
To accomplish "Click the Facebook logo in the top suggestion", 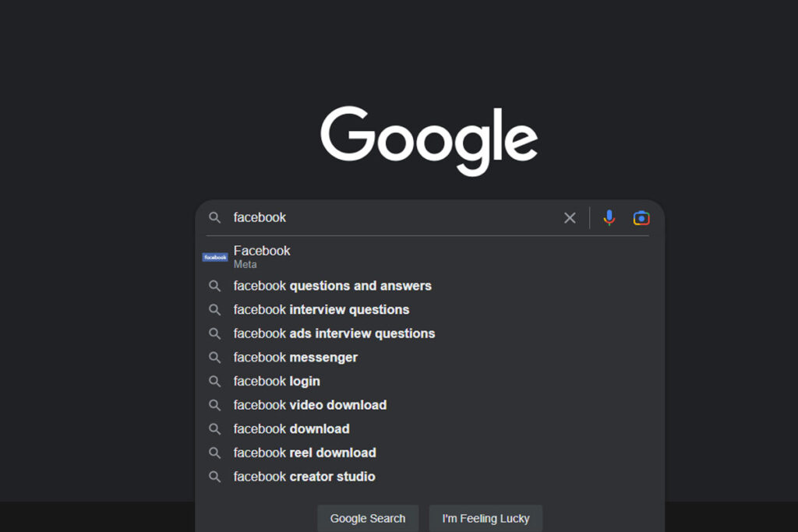I will pos(214,256).
